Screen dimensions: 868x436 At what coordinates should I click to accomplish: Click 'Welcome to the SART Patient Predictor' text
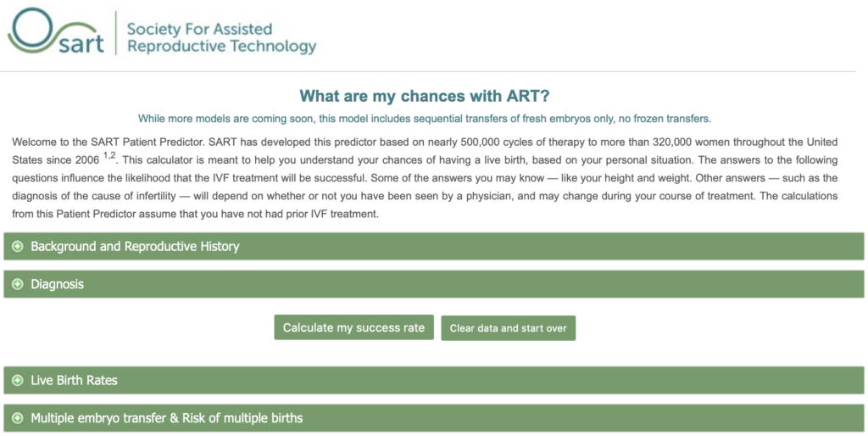click(x=108, y=142)
